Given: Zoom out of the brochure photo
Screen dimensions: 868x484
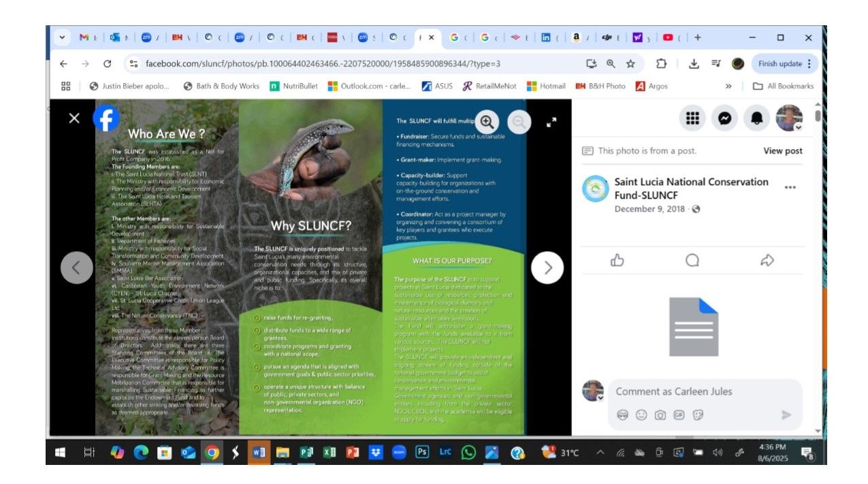Looking at the screenshot, I should point(519,122).
